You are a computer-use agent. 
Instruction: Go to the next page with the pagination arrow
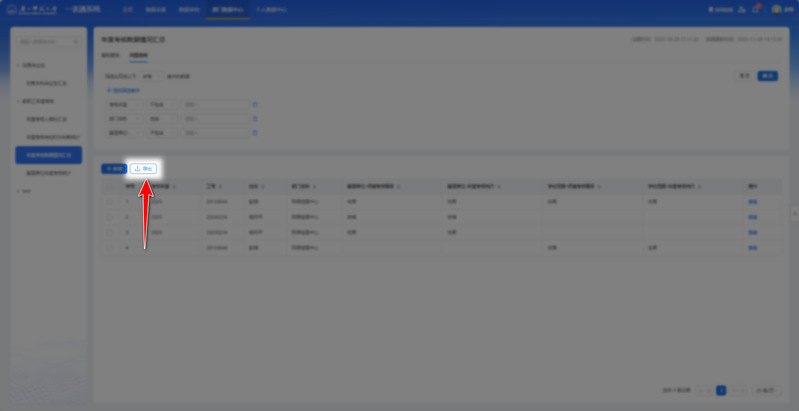(x=738, y=389)
